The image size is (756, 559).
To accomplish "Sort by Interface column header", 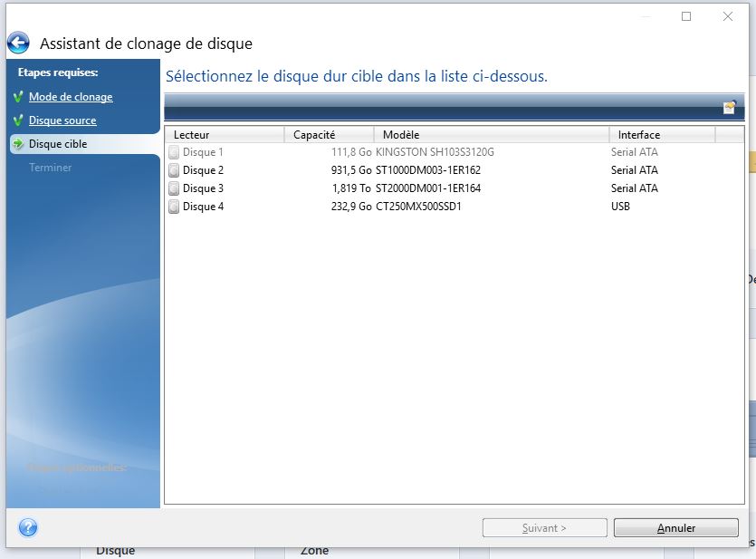I will click(662, 135).
